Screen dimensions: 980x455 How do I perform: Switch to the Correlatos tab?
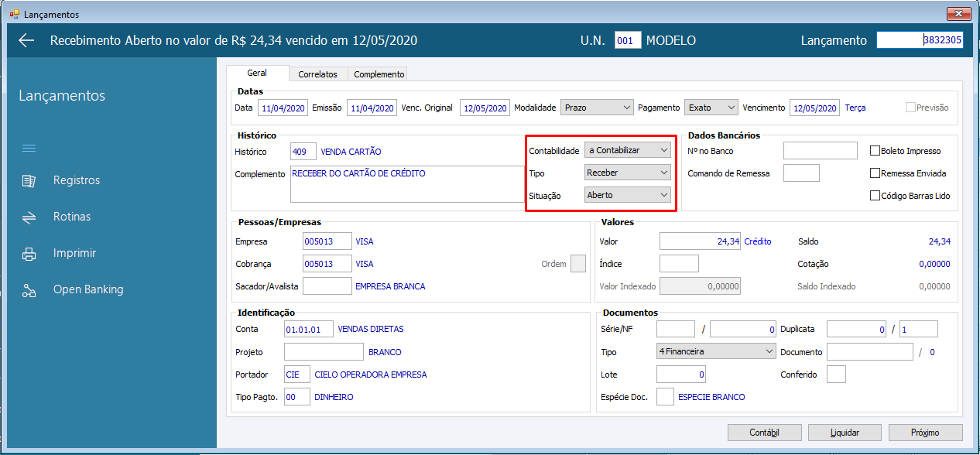pos(318,74)
